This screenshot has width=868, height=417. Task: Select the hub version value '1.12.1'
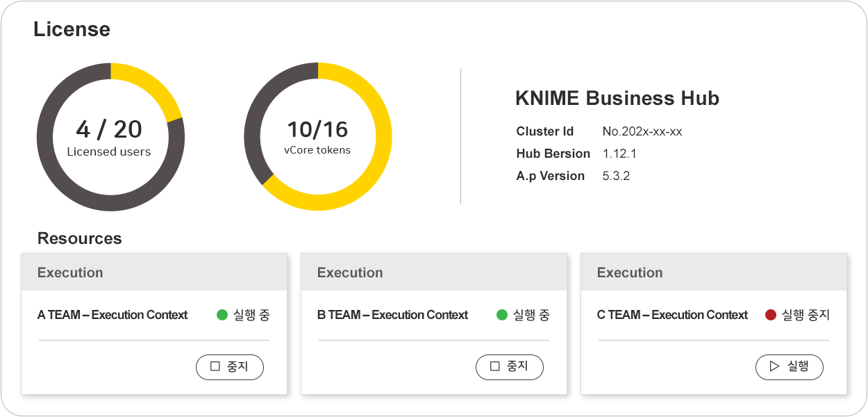[x=620, y=154]
